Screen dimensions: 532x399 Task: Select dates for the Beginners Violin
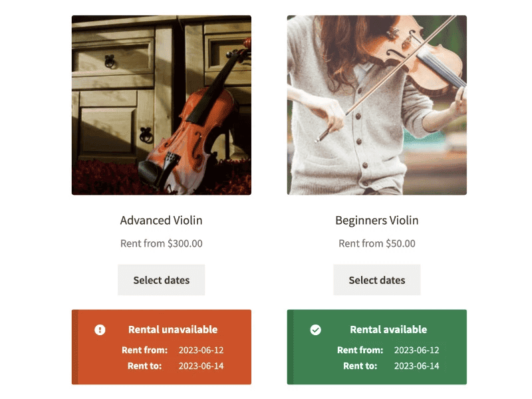pos(377,280)
